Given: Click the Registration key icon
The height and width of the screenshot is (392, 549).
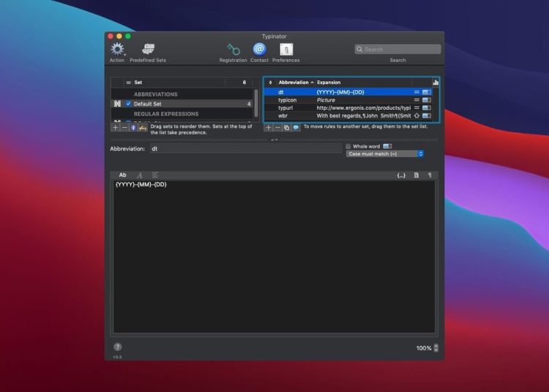Looking at the screenshot, I should [233, 49].
